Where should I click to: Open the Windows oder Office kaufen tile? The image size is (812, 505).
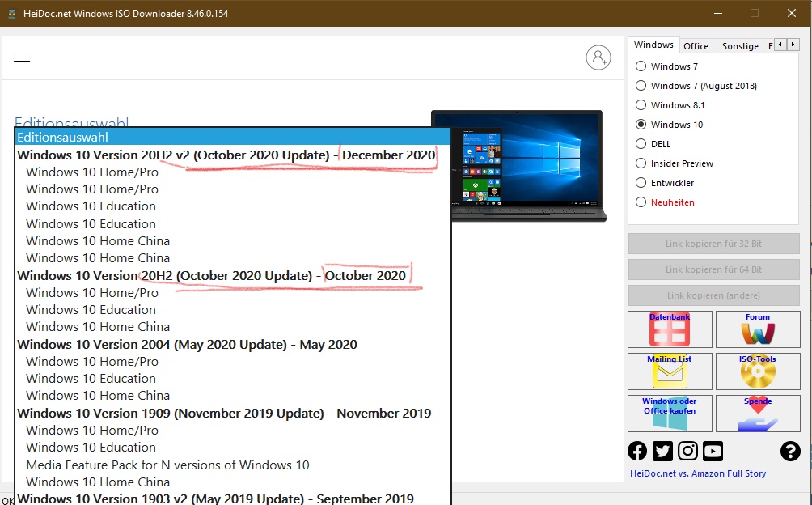(670, 414)
